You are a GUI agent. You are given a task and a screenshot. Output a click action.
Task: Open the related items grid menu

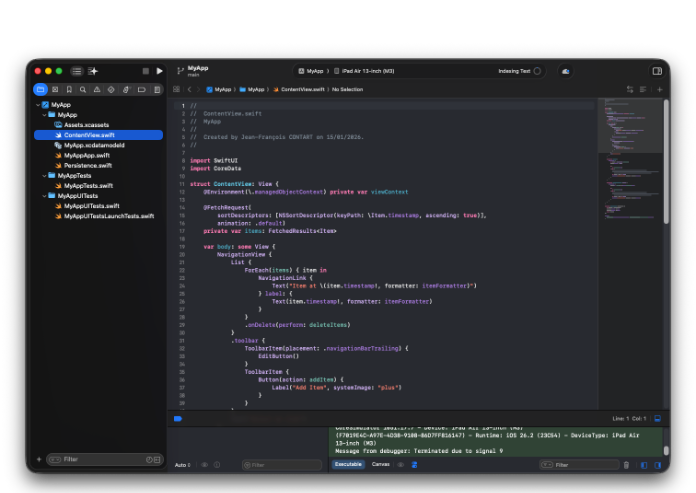tap(176, 89)
